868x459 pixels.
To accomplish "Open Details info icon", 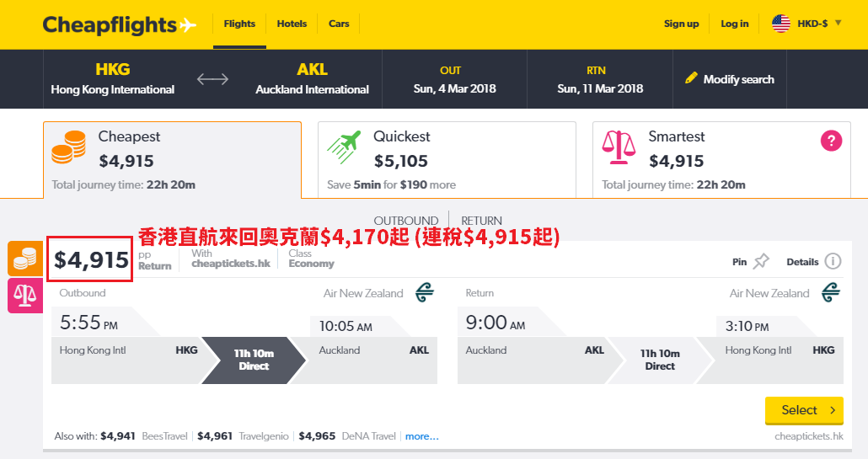I will [833, 261].
